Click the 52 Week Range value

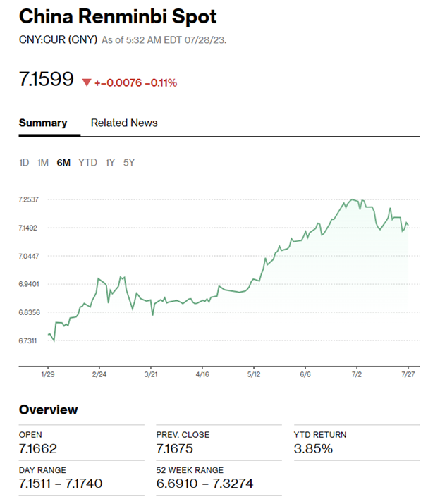(x=204, y=483)
